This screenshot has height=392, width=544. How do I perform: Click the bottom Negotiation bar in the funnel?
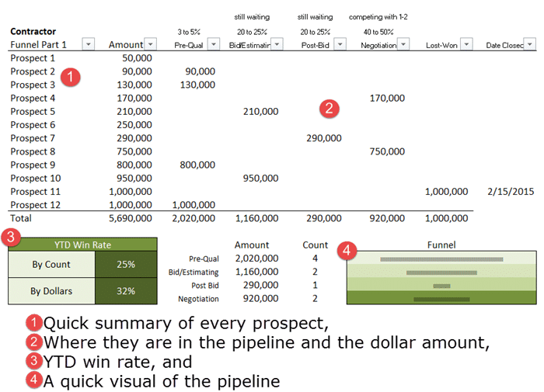(x=441, y=299)
